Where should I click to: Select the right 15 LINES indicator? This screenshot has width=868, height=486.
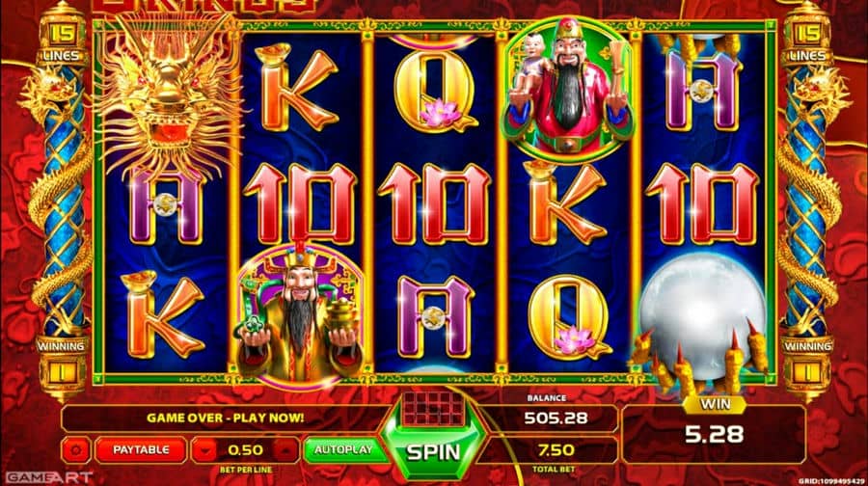[x=807, y=41]
